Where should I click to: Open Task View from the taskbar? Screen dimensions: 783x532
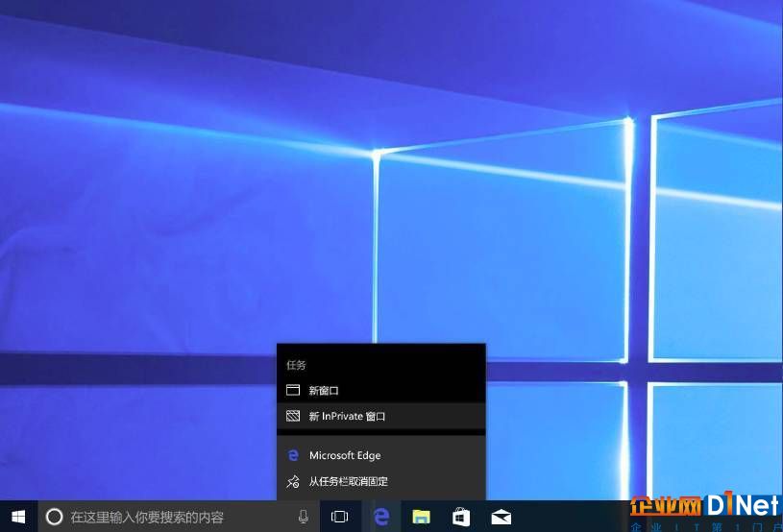(339, 517)
